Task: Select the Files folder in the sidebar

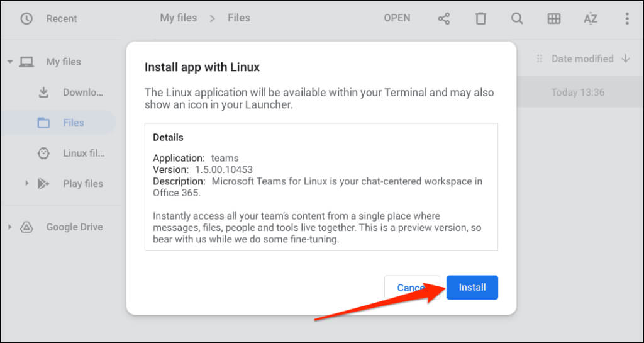Action: point(73,123)
